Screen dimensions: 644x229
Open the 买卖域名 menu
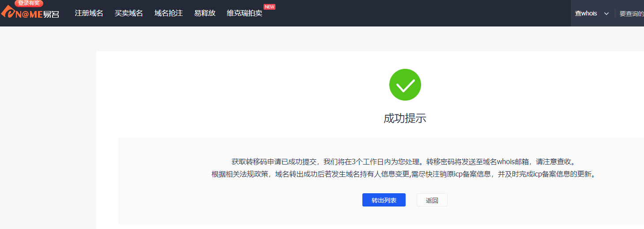[128, 13]
